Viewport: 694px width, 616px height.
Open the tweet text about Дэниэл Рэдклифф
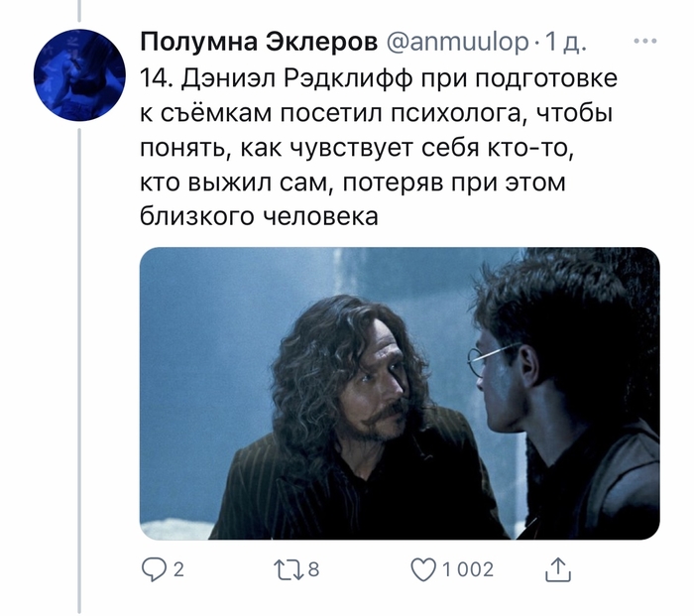(x=379, y=148)
